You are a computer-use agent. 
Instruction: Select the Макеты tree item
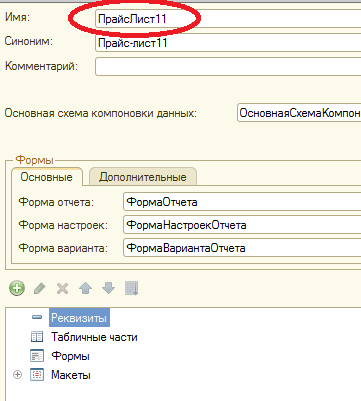coord(71,375)
